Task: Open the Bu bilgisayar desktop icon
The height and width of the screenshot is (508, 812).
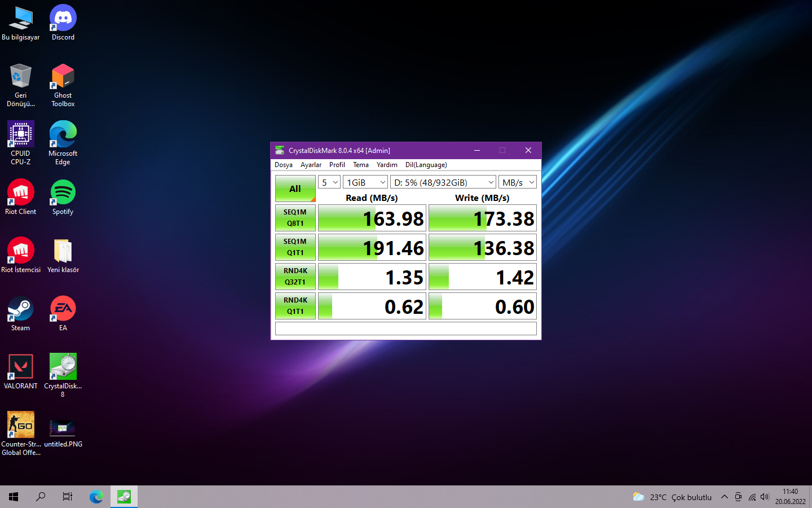Action: pyautogui.click(x=21, y=23)
